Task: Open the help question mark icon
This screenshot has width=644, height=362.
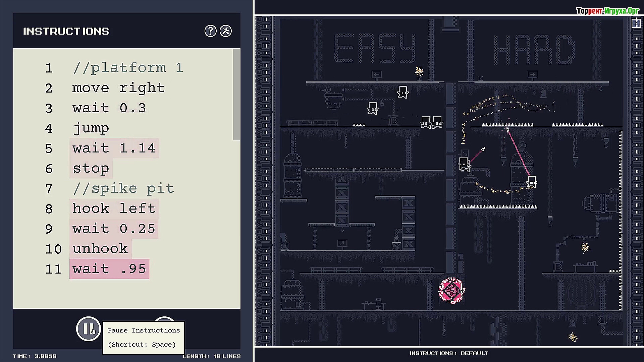Action: click(210, 31)
